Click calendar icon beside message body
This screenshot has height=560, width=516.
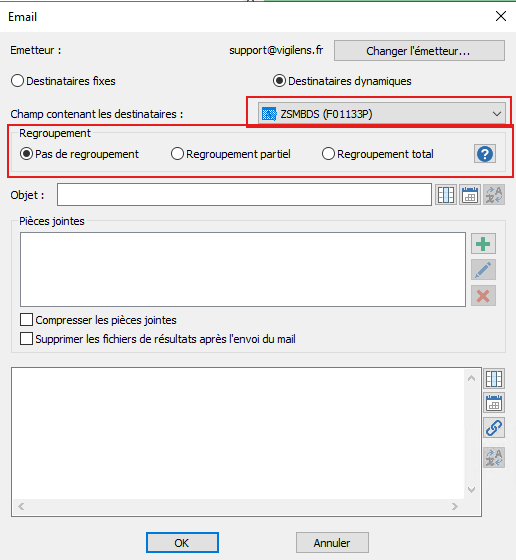[x=494, y=403]
